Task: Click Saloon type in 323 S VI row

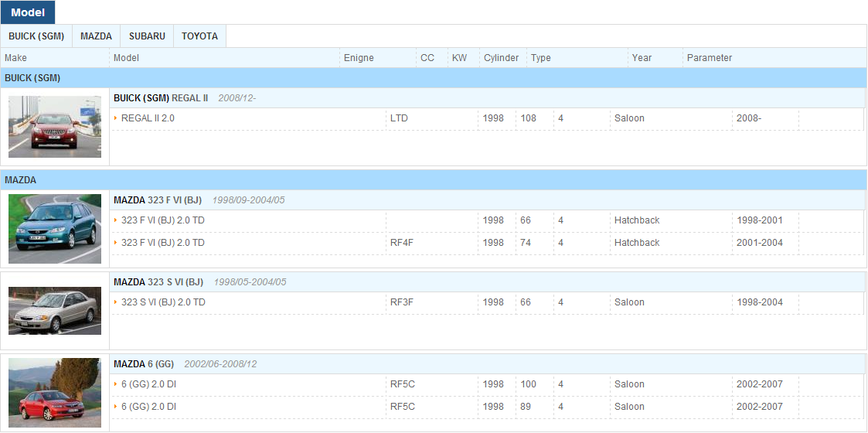Action: (x=629, y=302)
